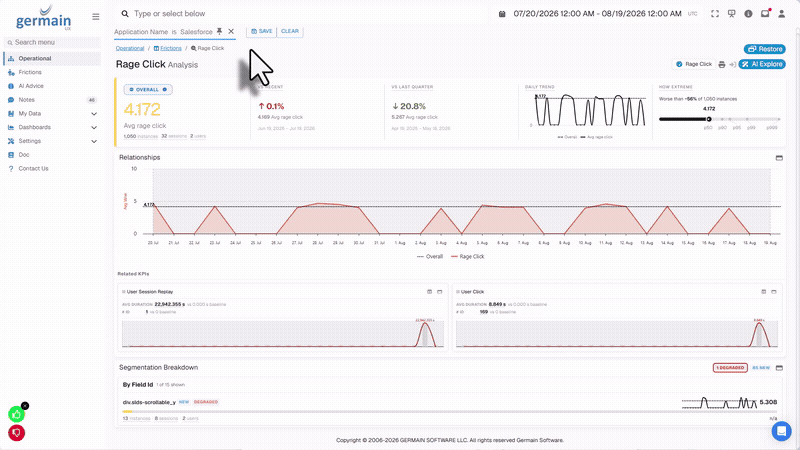
Task: Toggle the Rage Click KPI chip
Action: [x=694, y=64]
